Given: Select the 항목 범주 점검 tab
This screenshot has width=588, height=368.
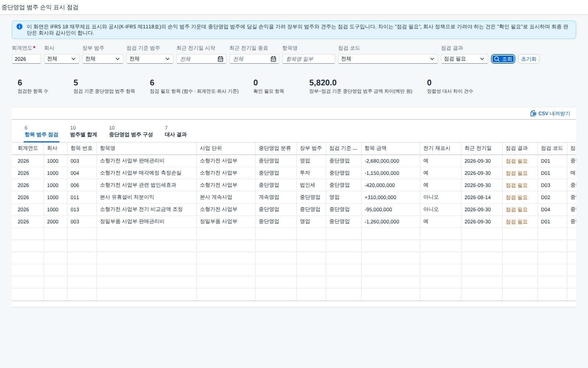Looking at the screenshot, I should [41, 132].
